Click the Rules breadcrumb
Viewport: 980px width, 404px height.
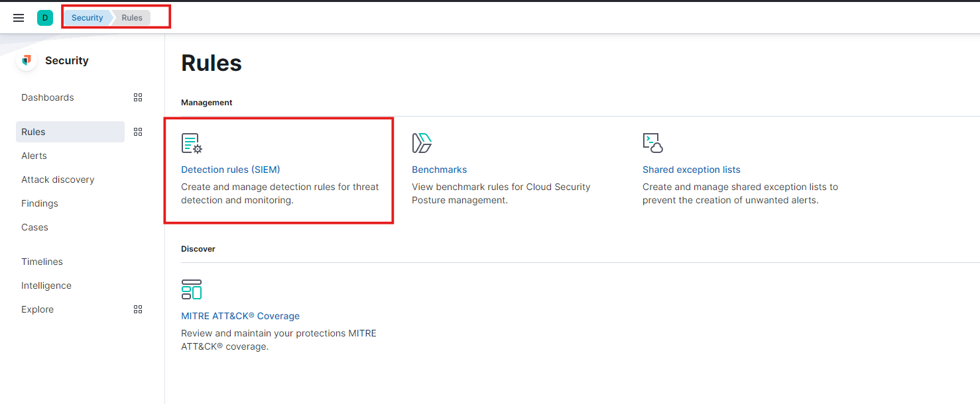(132, 18)
